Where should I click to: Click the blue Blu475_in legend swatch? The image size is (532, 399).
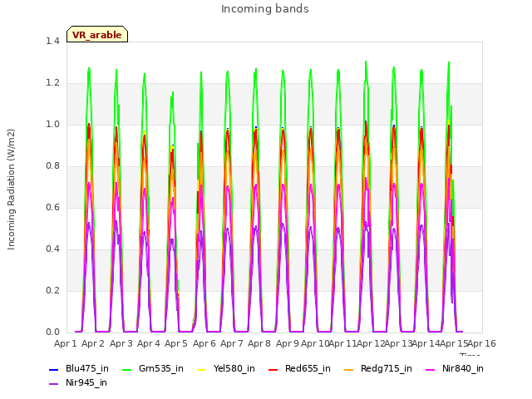click(x=54, y=369)
